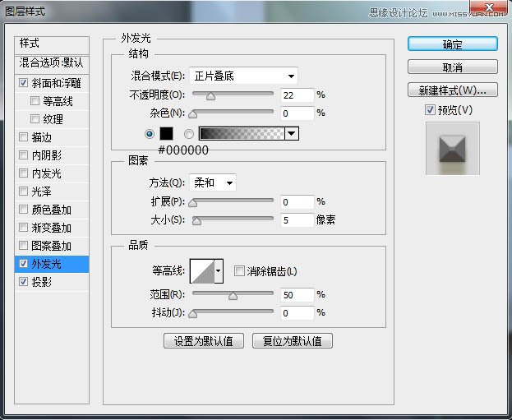Click the 抖动 slider handle
The width and height of the screenshot is (512, 420).
click(193, 314)
